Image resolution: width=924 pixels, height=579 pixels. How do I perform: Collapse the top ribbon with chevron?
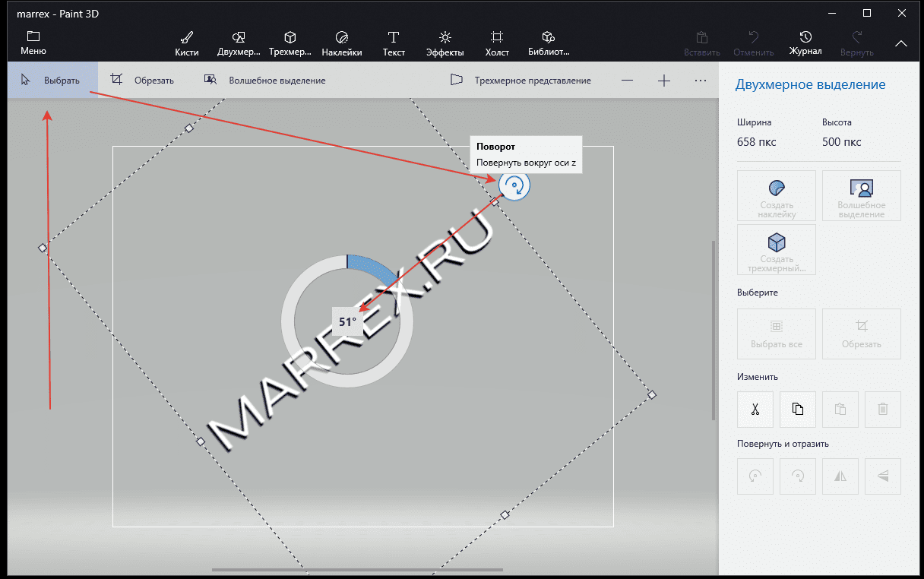pos(901,44)
